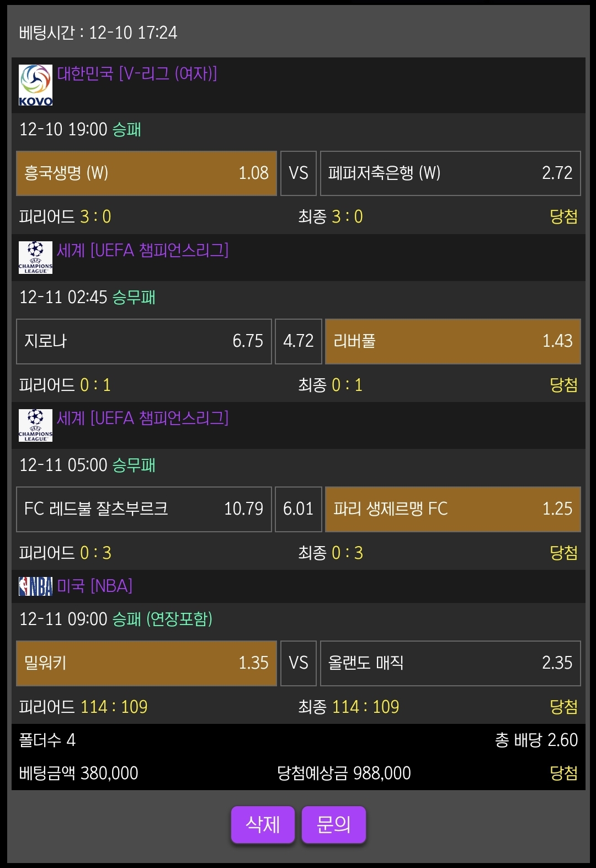The width and height of the screenshot is (596, 868).
Task: Open the 대한민국 [V-리그 (여자)] league link
Action: click(137, 73)
